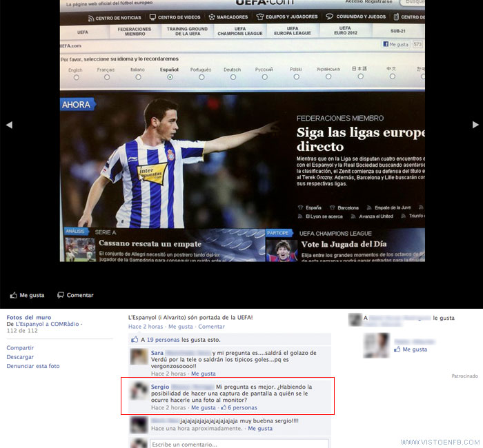483x448 pixels.
Task: Click the Messi thumbnail image
Action: (282, 251)
